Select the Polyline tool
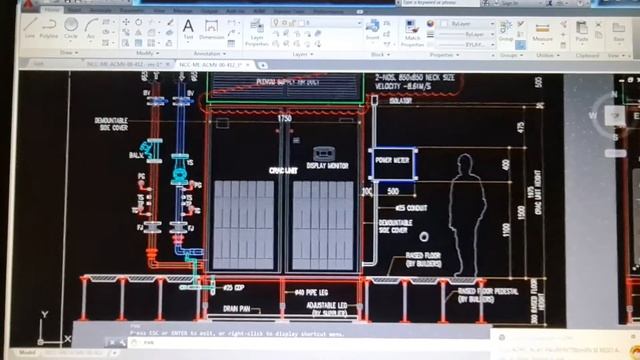Screen dimensions: 640x360 click(x=49, y=28)
